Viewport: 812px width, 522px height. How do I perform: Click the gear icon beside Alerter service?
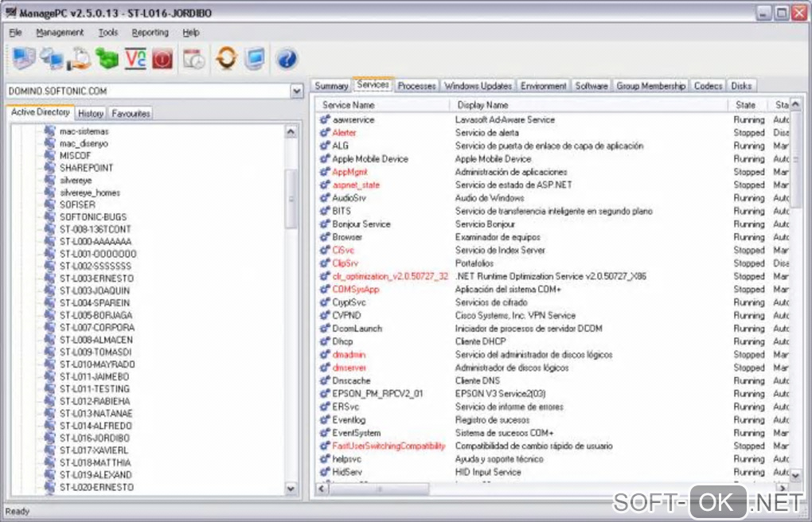click(325, 133)
